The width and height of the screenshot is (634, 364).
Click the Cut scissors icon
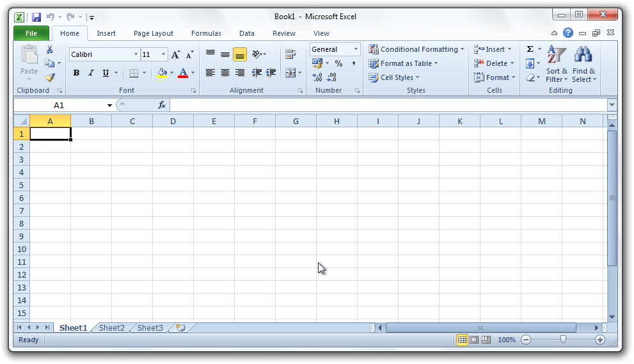50,50
